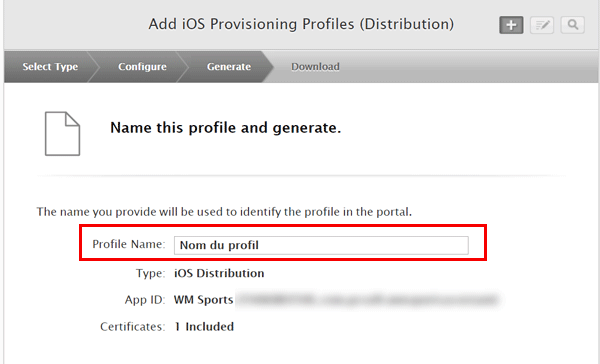The height and width of the screenshot is (364, 600).
Task: Click the 'Add iOS Provisioning Profiles (Distribution)' title
Action: pos(301,24)
